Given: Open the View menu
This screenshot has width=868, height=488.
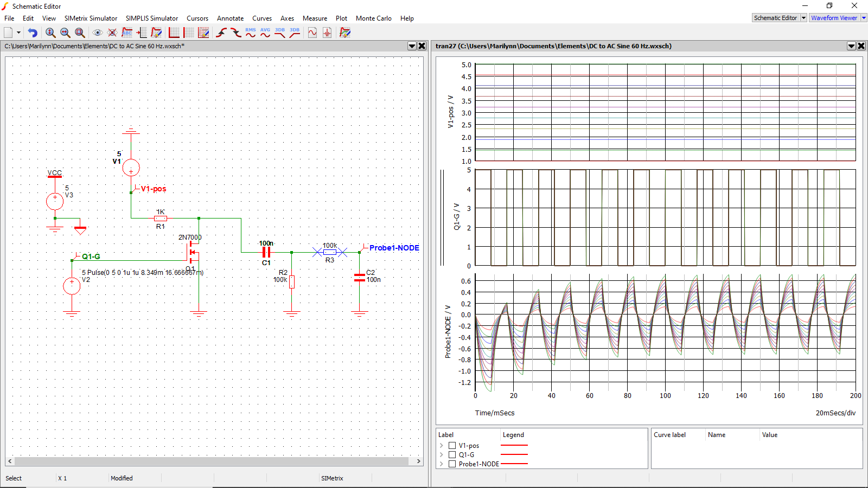Looking at the screenshot, I should tap(49, 18).
